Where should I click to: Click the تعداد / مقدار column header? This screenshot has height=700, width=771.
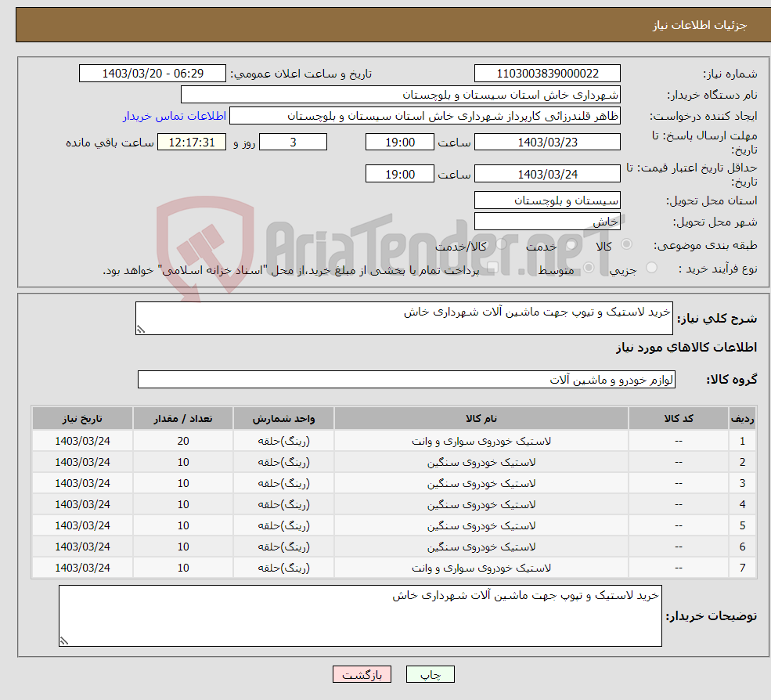coord(183,418)
